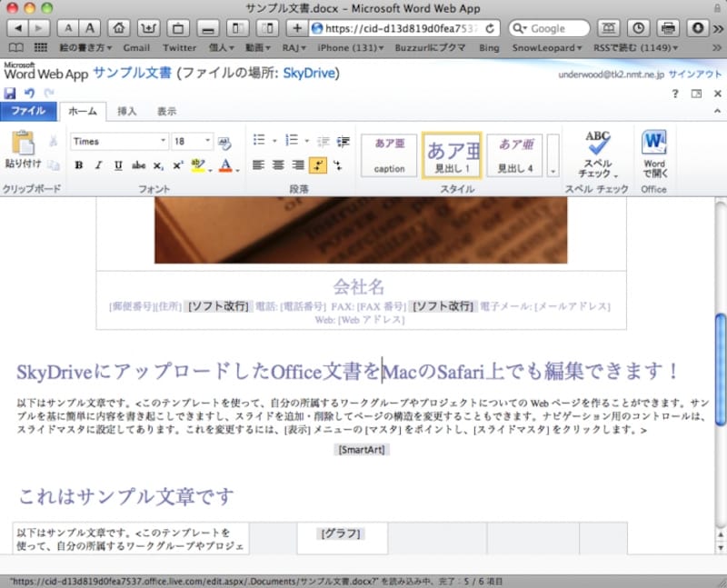Open the ファイル tab
Screen dimensions: 727x588
click(30, 111)
